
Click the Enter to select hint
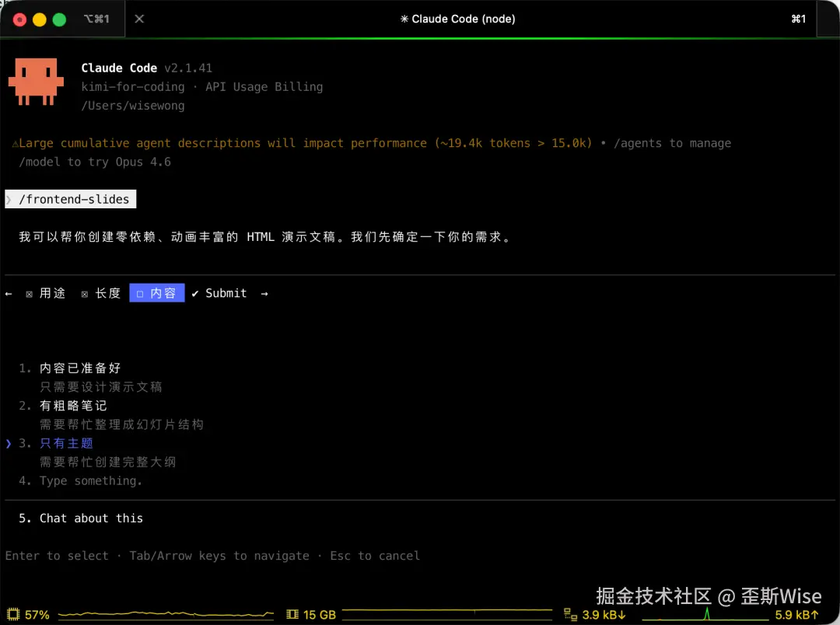57,556
